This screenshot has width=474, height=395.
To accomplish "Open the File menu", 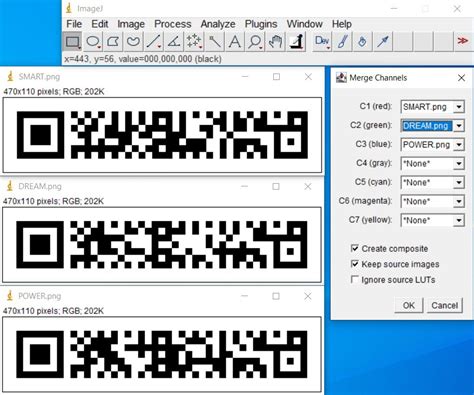I will tap(74, 24).
